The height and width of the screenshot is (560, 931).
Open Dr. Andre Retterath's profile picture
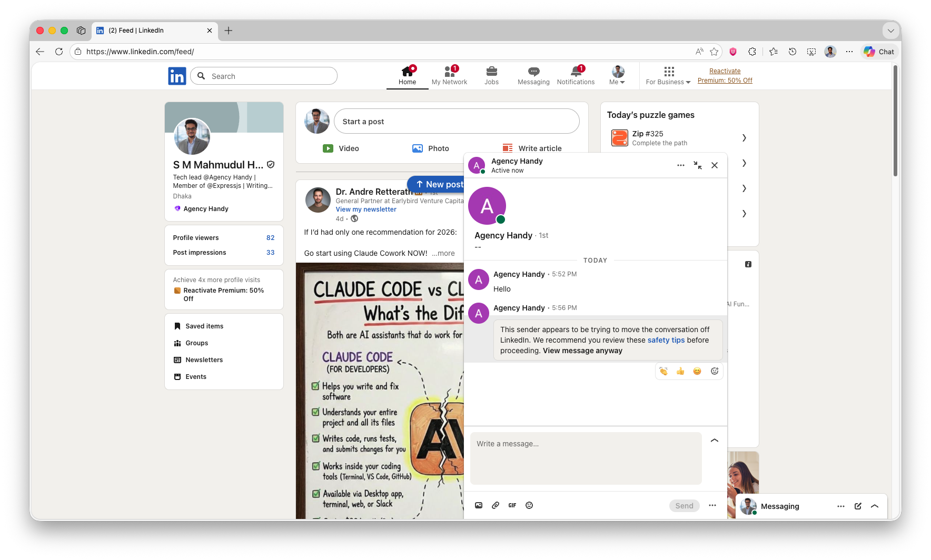(x=318, y=200)
